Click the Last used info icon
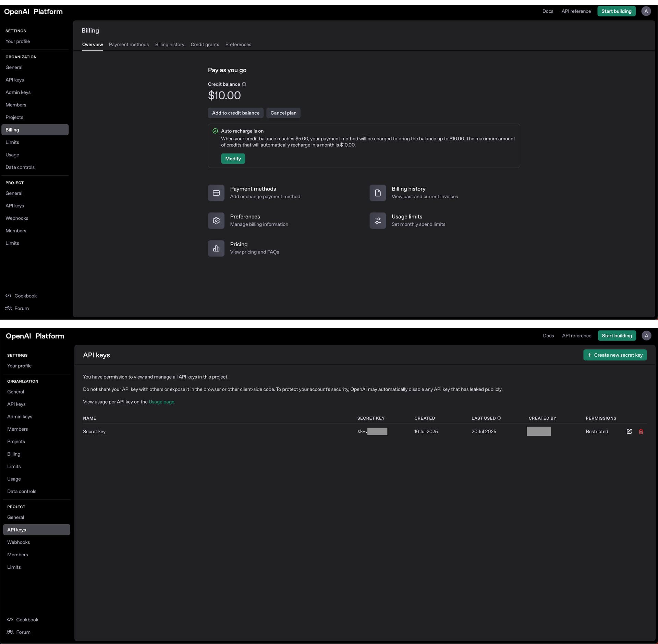The height and width of the screenshot is (644, 658). coord(499,418)
